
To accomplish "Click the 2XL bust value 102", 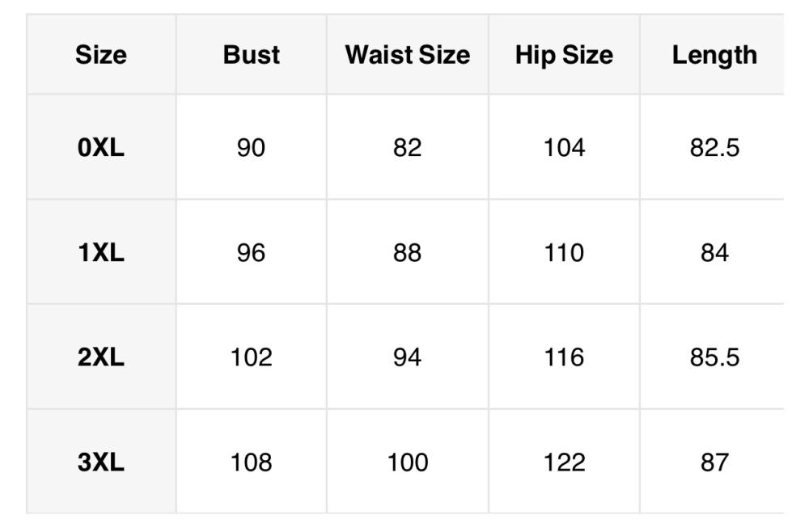I will [x=252, y=357].
